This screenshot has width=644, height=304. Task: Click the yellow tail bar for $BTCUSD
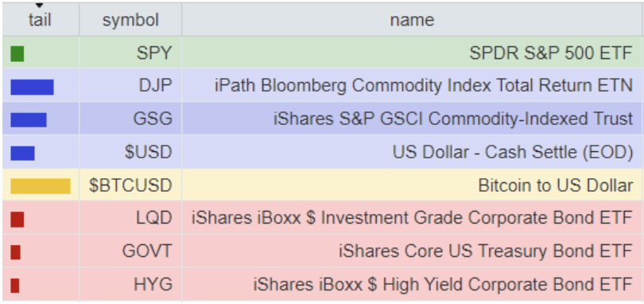click(x=41, y=186)
